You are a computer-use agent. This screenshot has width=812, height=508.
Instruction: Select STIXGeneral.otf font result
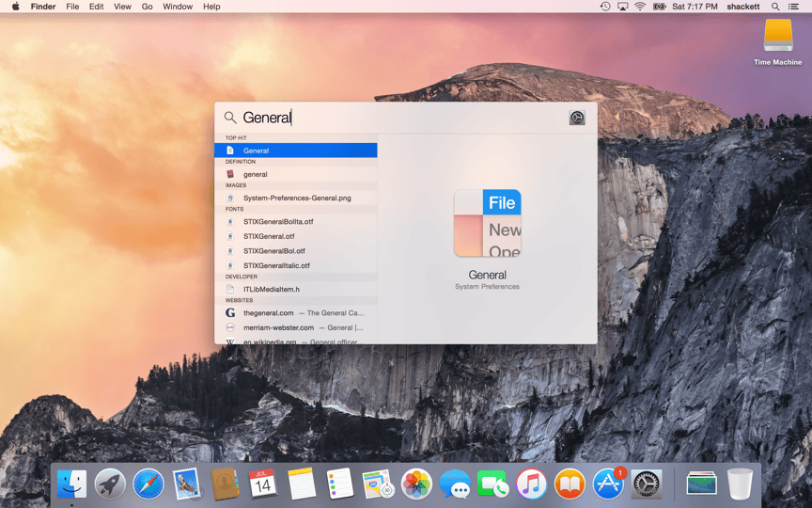pyautogui.click(x=296, y=236)
